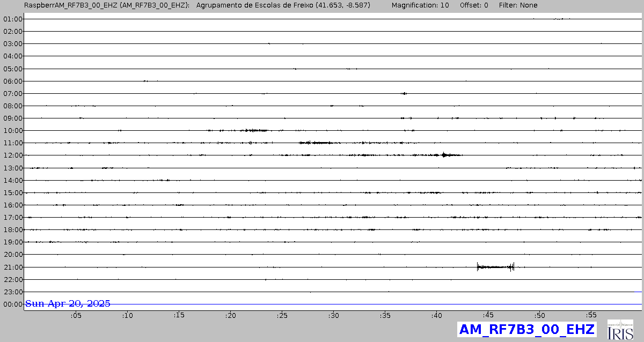The image size is (644, 342).
Task: Click the :55 minute axis label
Action: (591, 315)
